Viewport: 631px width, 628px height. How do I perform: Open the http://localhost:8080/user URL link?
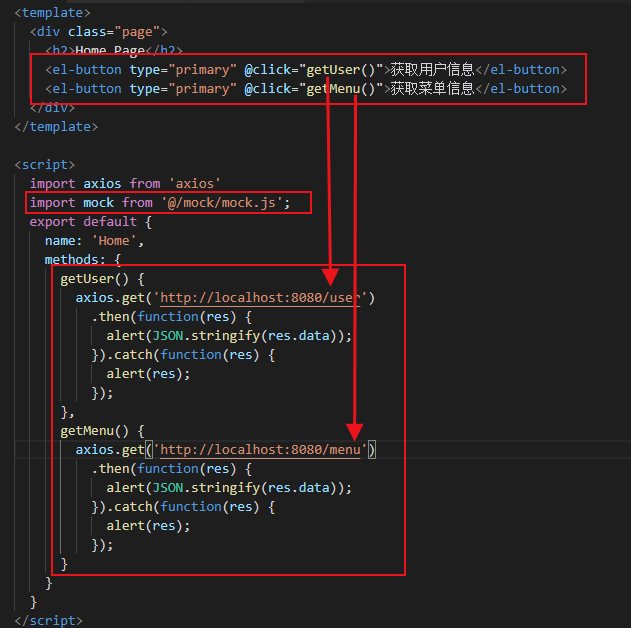point(260,298)
